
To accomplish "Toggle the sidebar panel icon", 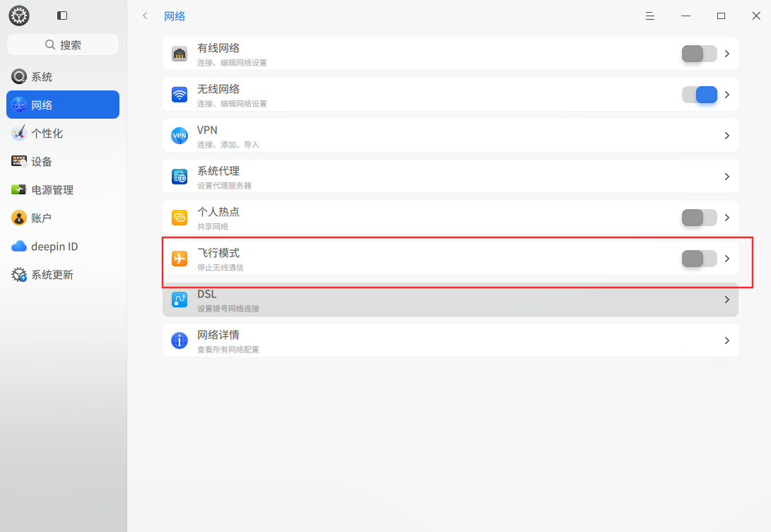I will tap(62, 16).
